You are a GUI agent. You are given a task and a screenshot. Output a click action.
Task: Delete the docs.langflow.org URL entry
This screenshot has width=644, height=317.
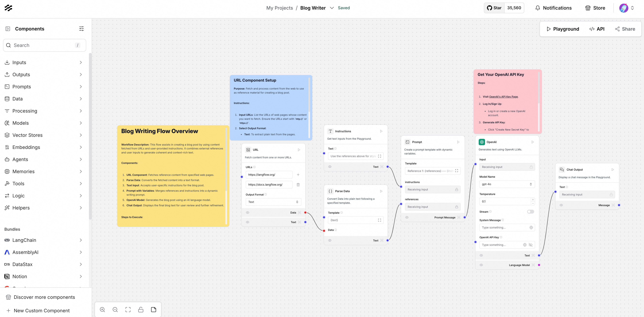(298, 185)
